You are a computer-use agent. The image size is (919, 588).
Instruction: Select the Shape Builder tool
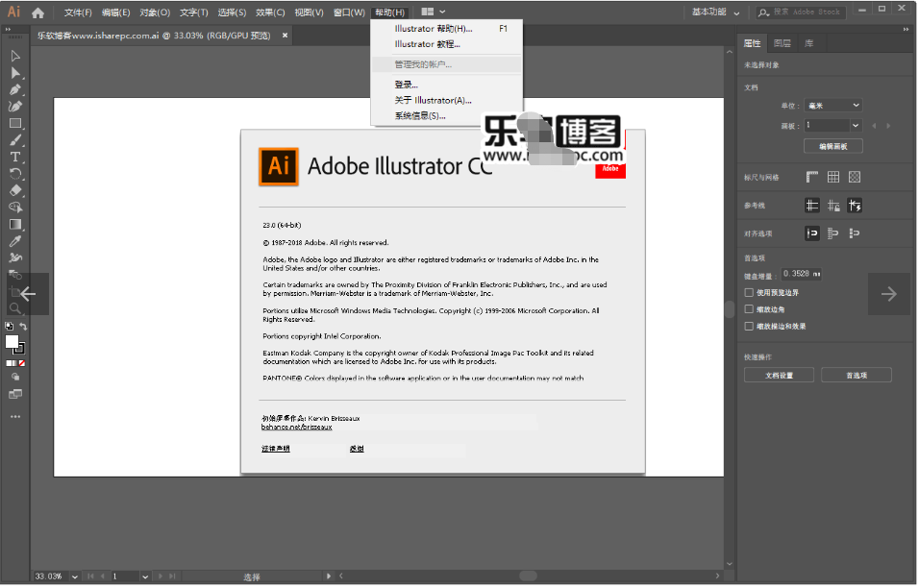(x=15, y=208)
